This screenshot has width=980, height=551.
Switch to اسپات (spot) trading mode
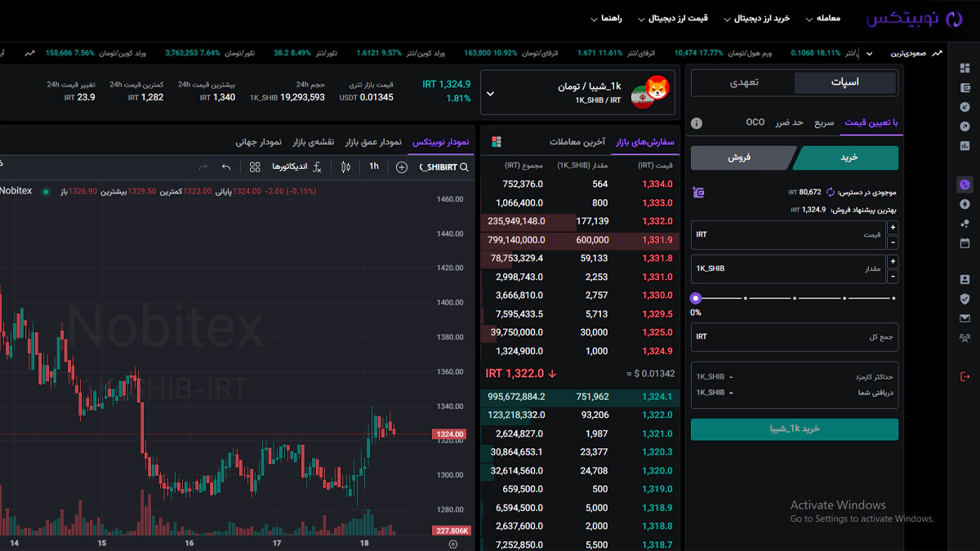coord(845,82)
